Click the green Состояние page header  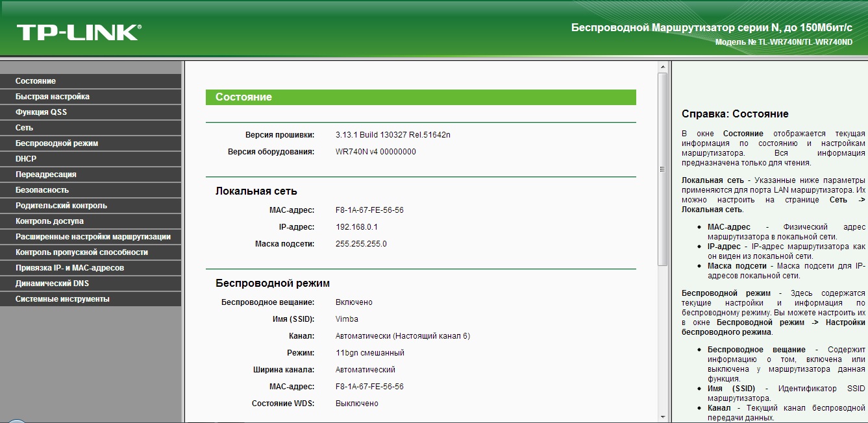421,97
